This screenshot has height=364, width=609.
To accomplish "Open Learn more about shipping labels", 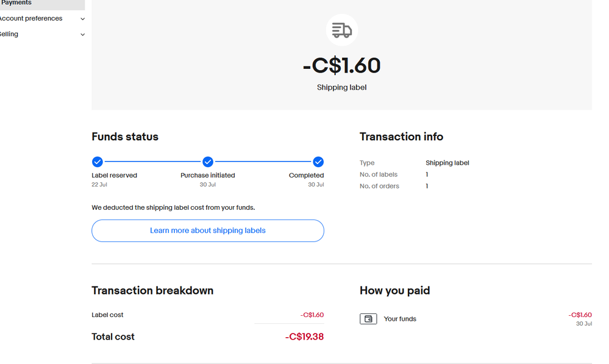I will 207,230.
